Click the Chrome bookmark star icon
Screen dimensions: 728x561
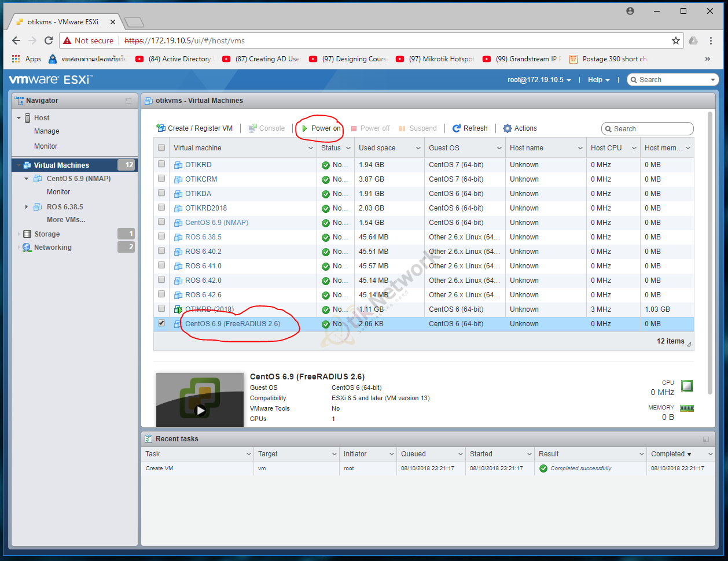[x=675, y=40]
